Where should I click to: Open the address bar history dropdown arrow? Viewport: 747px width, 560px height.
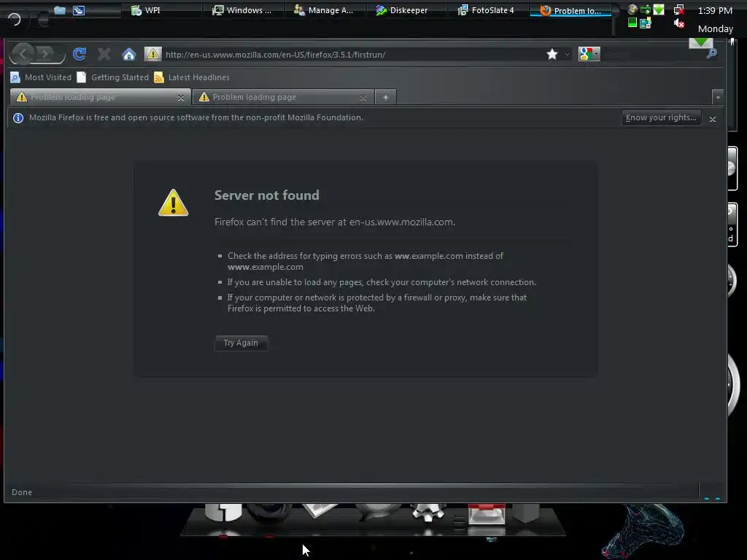point(567,54)
